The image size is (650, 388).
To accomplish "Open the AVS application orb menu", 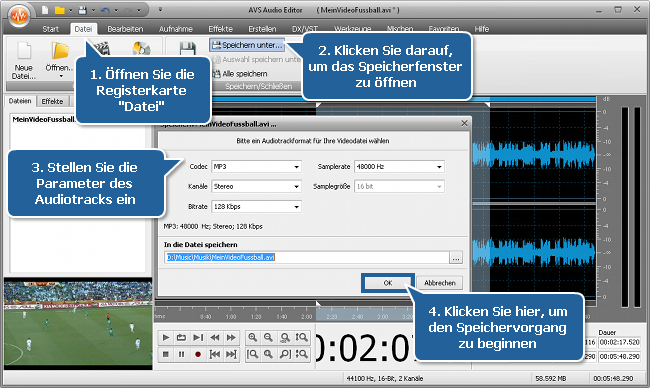I will [19, 16].
